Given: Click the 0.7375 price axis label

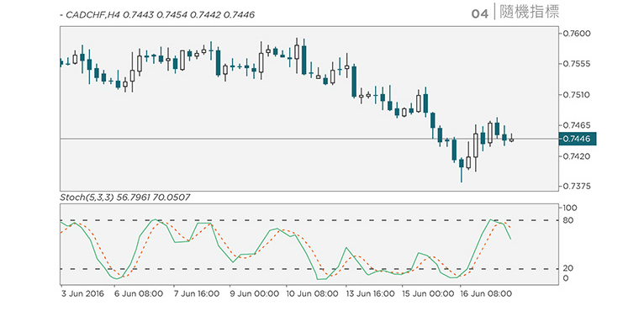Looking at the screenshot, I should 577,186.
